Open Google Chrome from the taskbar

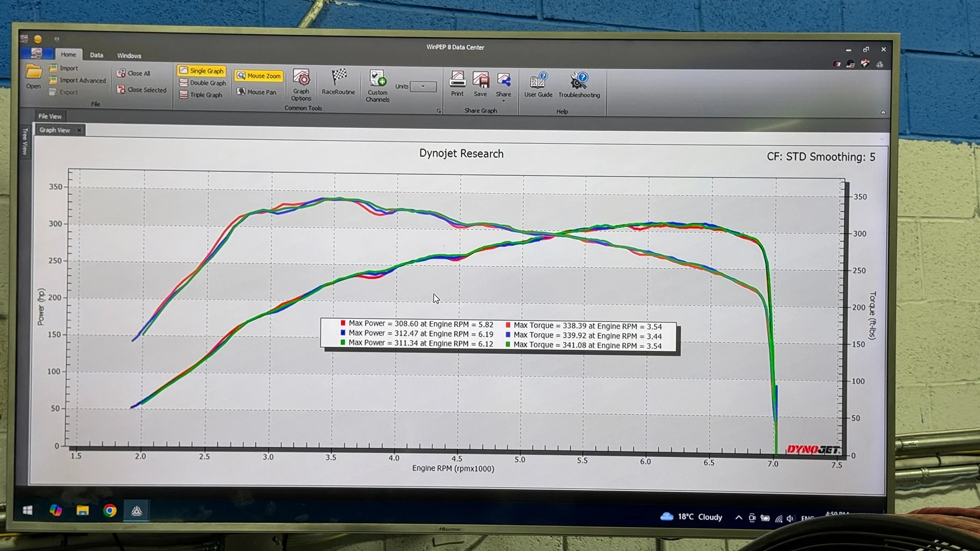[x=109, y=511]
